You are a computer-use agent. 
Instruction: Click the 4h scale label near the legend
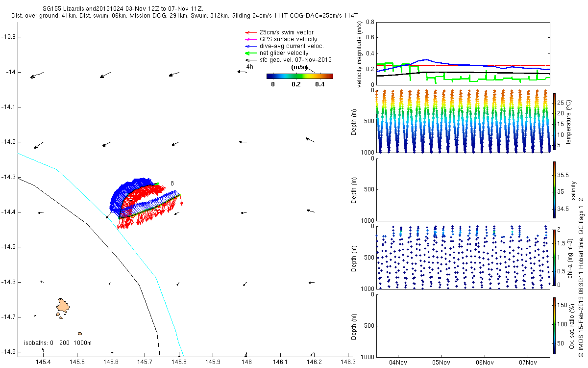coord(249,67)
